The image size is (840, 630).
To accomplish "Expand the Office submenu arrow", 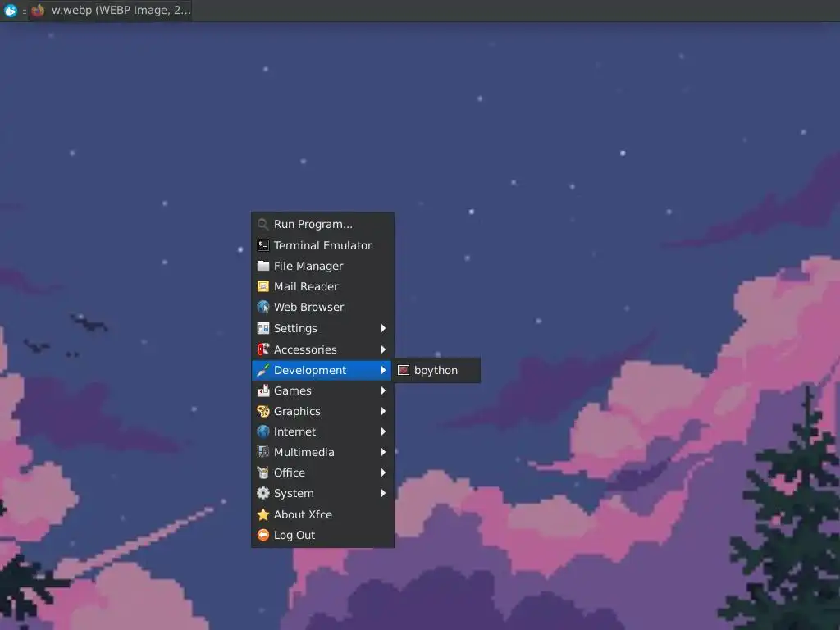I will tap(382, 472).
